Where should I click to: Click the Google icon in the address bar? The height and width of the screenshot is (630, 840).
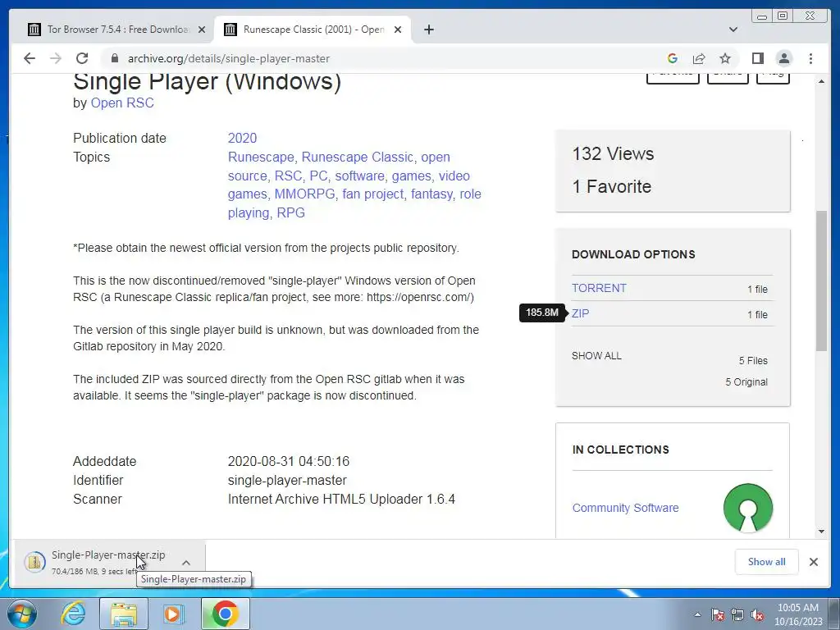673,58
